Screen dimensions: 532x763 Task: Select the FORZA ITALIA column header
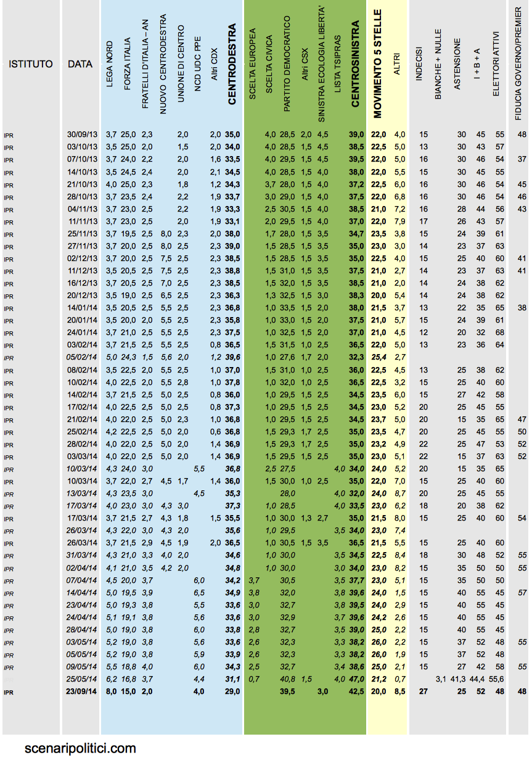coord(128,65)
